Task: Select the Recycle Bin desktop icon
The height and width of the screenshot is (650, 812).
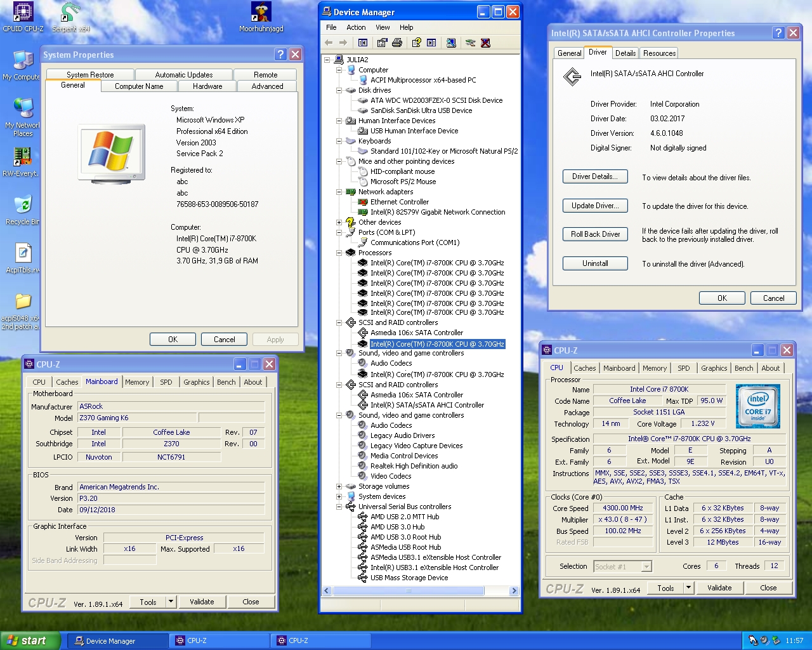Action: click(22, 210)
